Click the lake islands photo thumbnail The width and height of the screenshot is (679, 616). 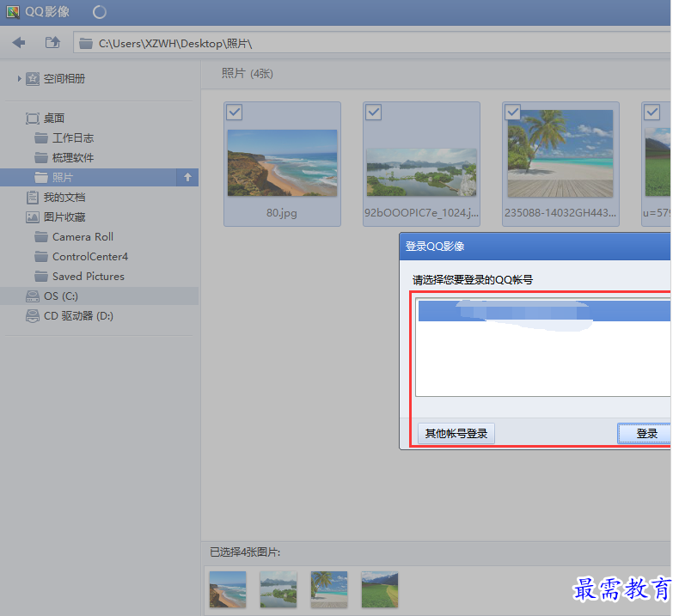coord(421,172)
